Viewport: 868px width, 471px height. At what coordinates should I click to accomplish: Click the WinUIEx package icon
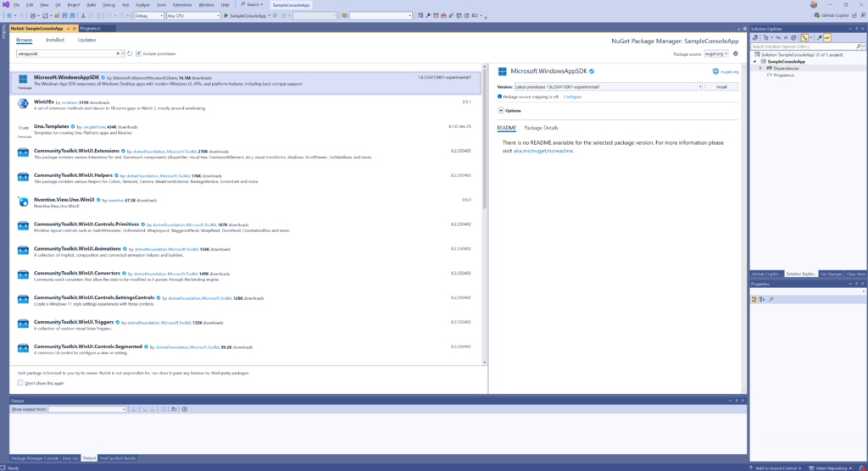pos(23,103)
